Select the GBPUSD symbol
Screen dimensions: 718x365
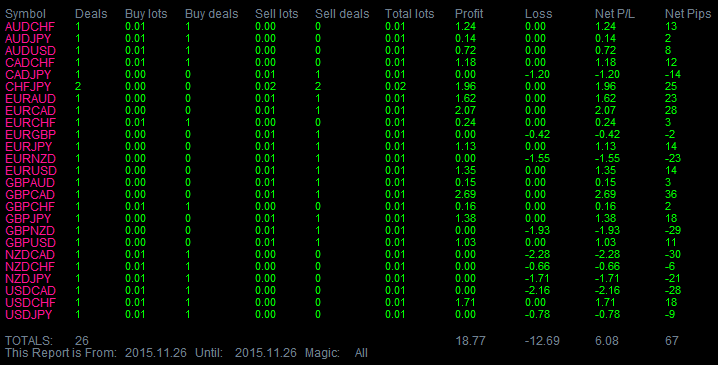tap(30, 242)
